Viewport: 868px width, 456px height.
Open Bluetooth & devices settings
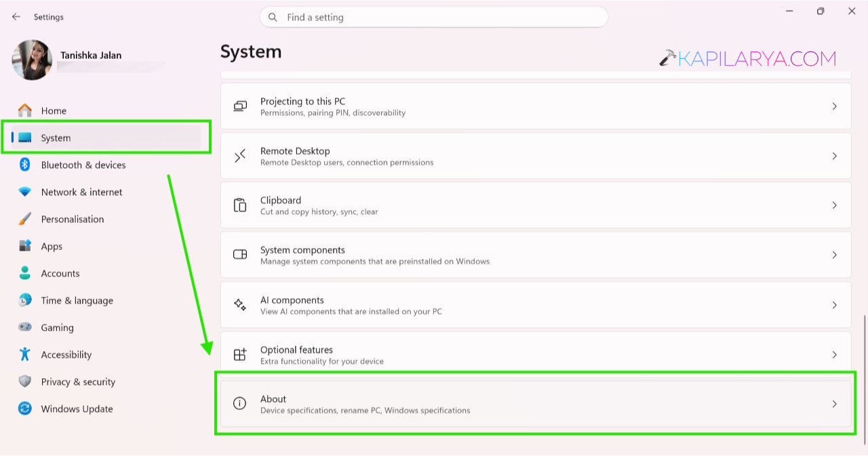click(105, 165)
